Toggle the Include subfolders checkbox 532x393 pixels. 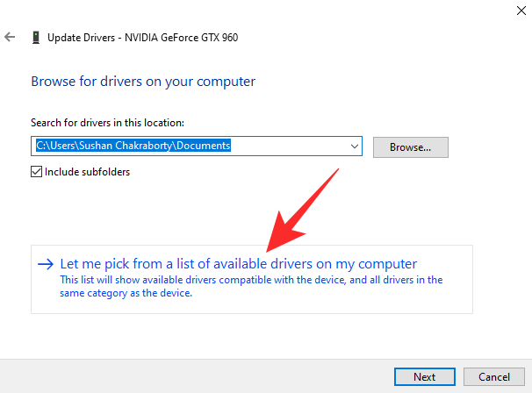[x=36, y=172]
